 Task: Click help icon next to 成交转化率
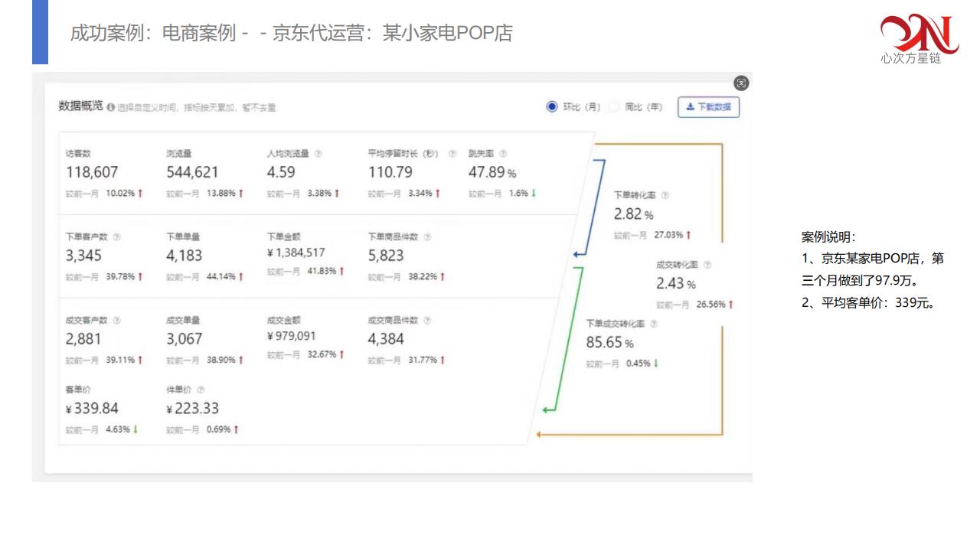[707, 265]
